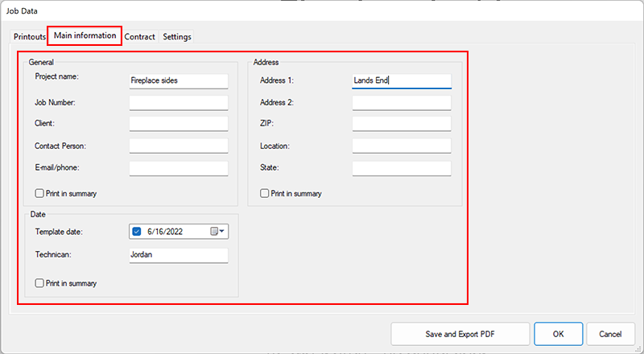
Task: Open the Contract tab
Action: (x=139, y=36)
